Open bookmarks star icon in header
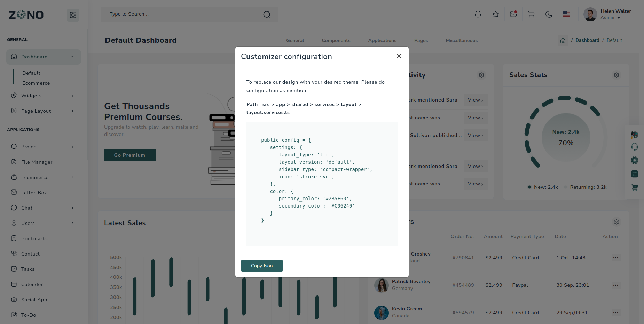The width and height of the screenshot is (644, 324). pos(496,14)
